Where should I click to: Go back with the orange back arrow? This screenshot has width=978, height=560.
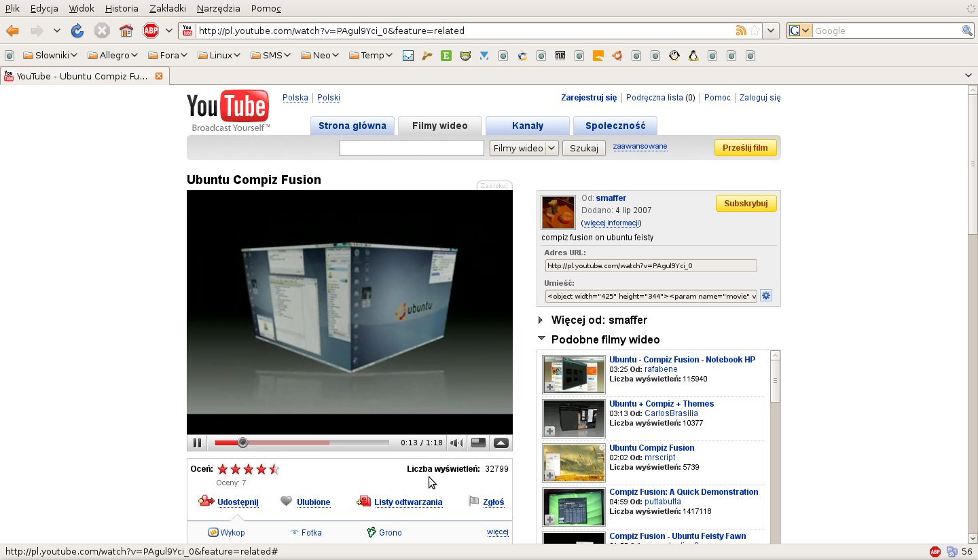[x=12, y=31]
